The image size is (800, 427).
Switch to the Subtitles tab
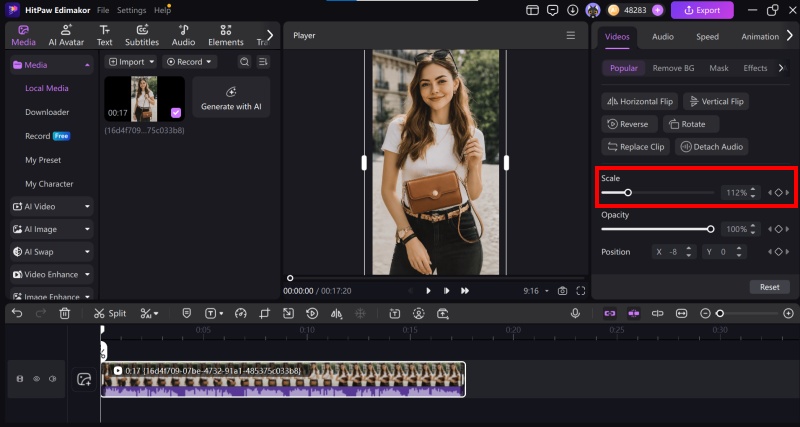pos(142,36)
